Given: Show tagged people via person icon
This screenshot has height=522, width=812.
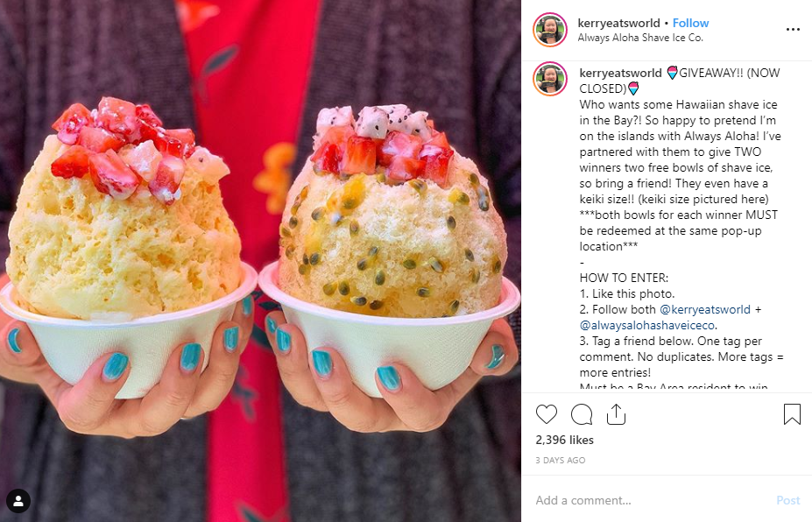Looking at the screenshot, I should click(x=18, y=501).
